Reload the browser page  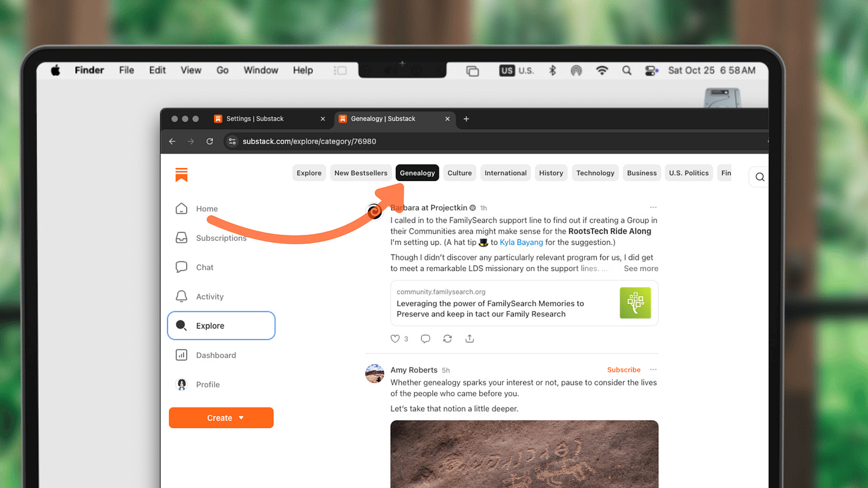(x=210, y=141)
